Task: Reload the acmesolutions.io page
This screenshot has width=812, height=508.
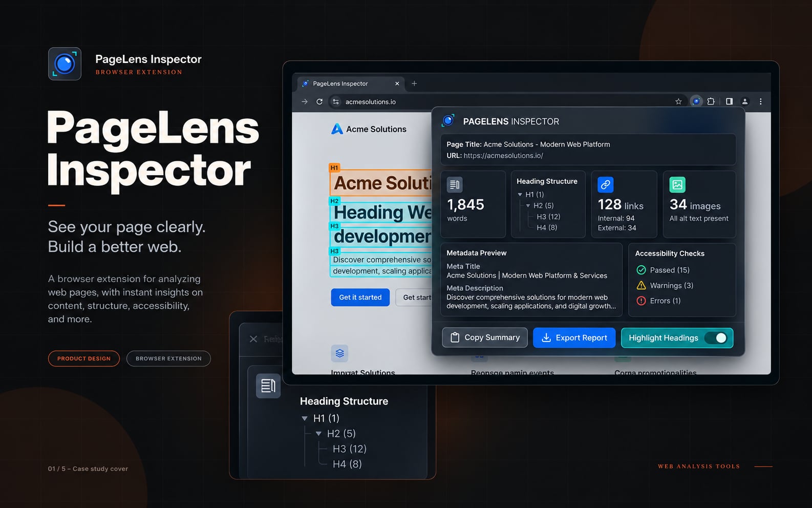Action: 319,101
